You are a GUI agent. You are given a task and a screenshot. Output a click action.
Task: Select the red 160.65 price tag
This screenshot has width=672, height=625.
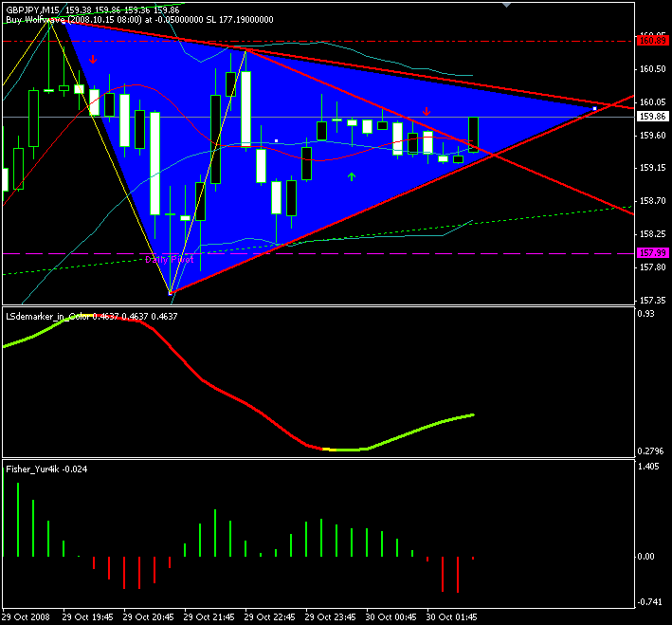(650, 41)
